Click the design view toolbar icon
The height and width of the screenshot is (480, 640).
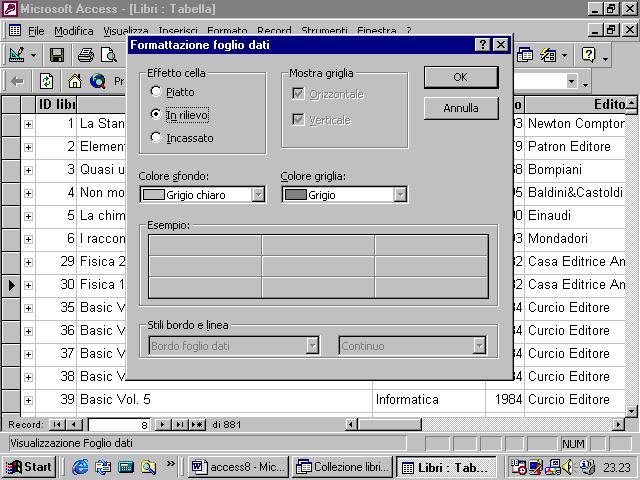click(16, 55)
